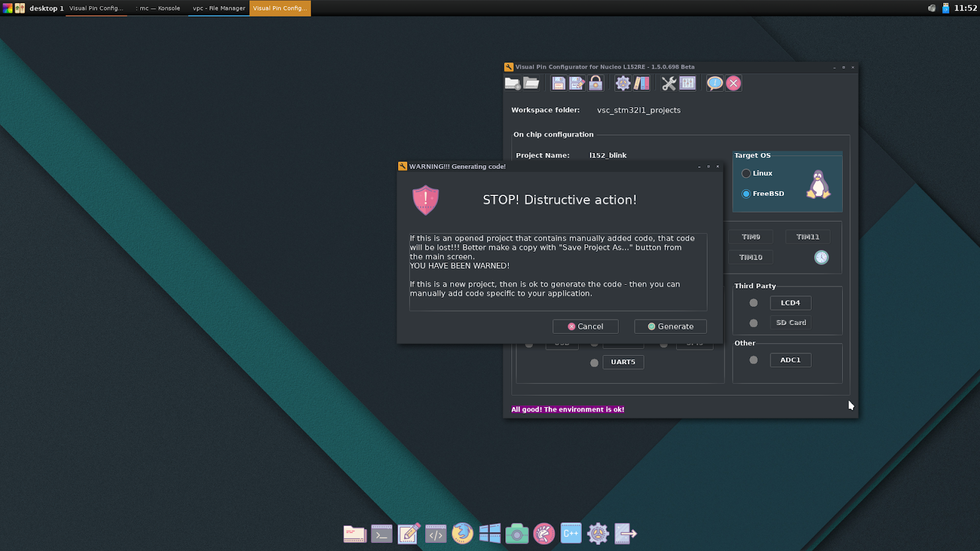Viewport: 980px width, 551px height.
Task: Click the library books toolbar icon
Action: [641, 83]
